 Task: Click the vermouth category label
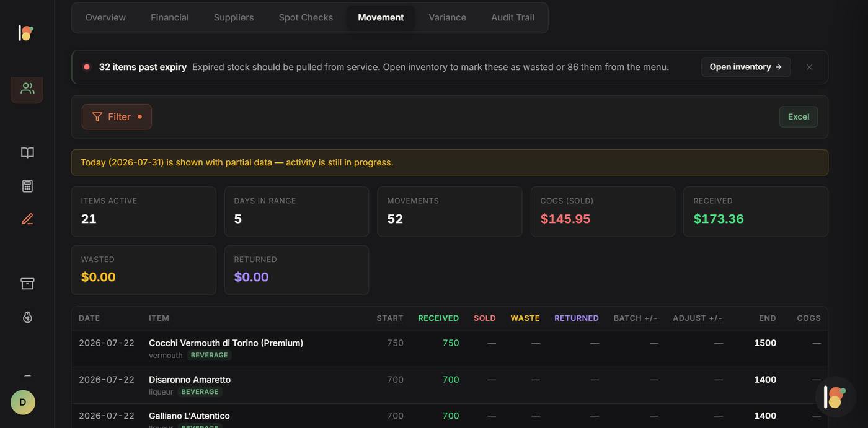[x=166, y=356]
